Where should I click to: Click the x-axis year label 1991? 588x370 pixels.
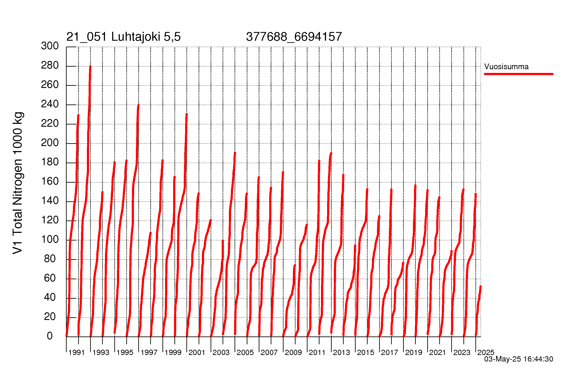click(x=76, y=352)
